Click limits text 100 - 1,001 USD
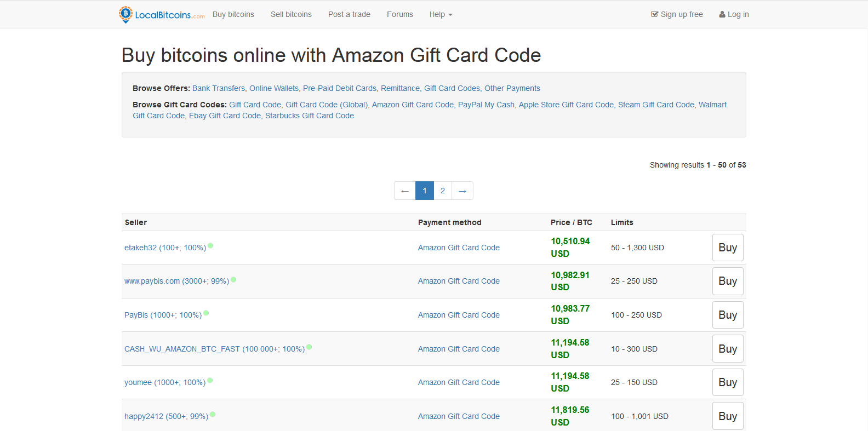 tap(639, 416)
